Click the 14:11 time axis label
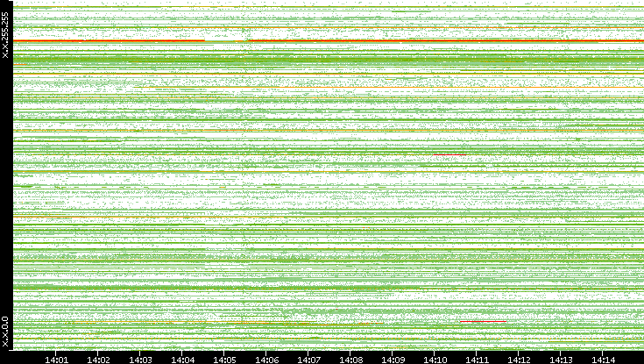The height and width of the screenshot is (364, 644). (477, 360)
